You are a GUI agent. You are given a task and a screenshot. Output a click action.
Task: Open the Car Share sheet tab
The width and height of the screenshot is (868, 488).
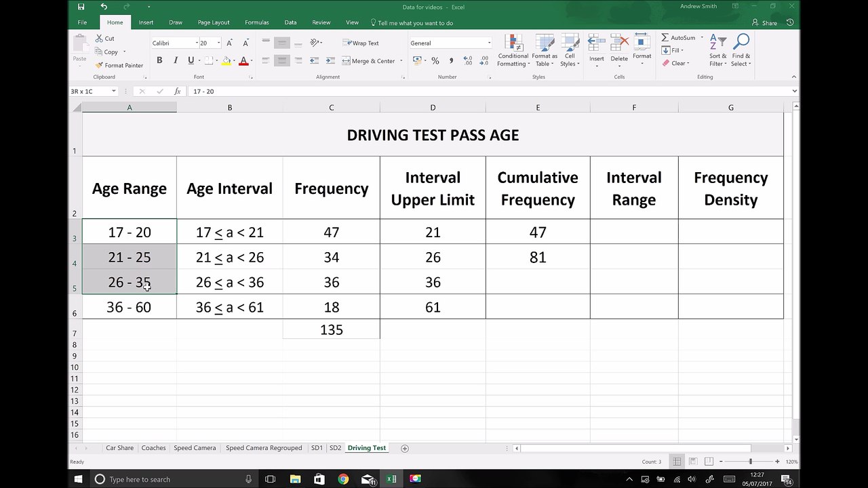(119, 448)
